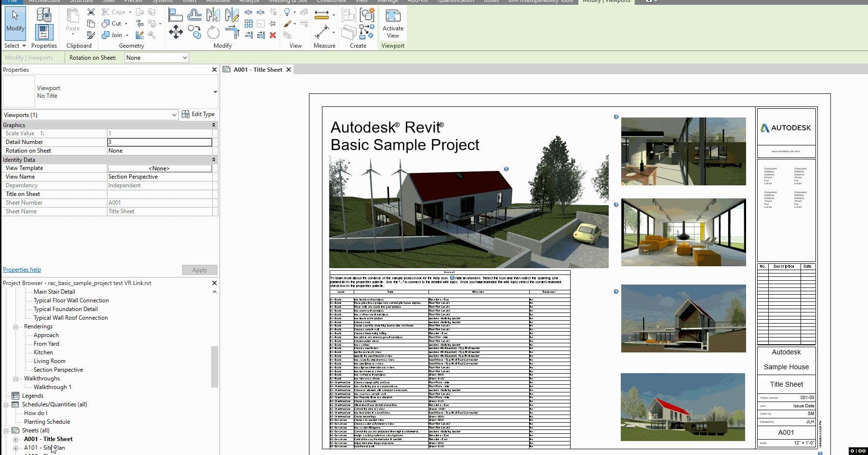Screen dimensions: 868x455
Task: Select the Move tool
Action: [x=175, y=33]
